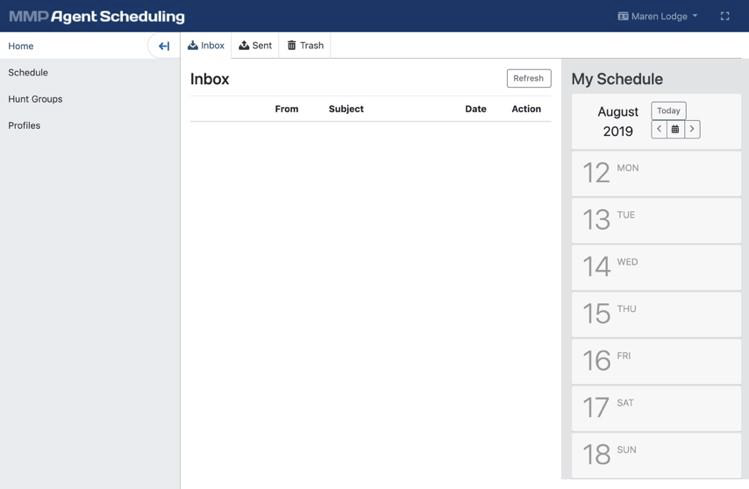Select Friday the 16th schedule cell
The width and height of the screenshot is (749, 489).
click(656, 361)
